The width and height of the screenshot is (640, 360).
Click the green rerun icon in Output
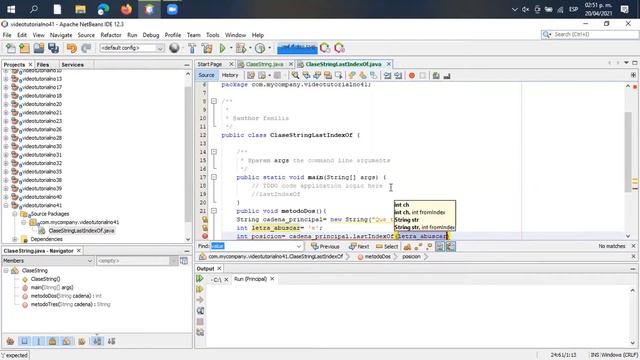click(x=200, y=278)
